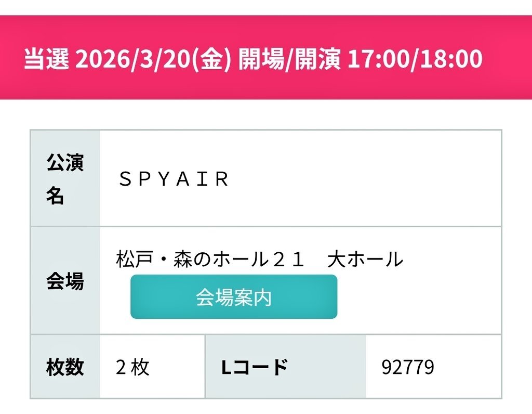This screenshot has width=532, height=414.
Task: Click the 当選 status text in banner
Action: tap(46, 60)
